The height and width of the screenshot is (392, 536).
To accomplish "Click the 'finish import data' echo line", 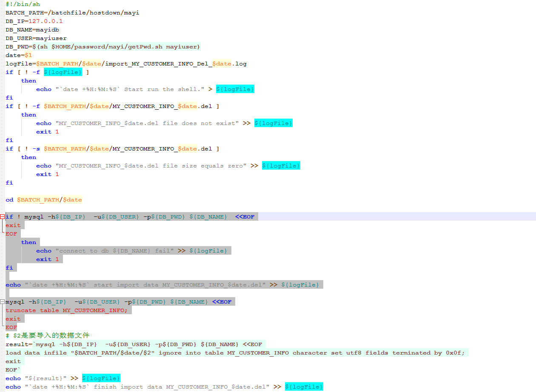I will coord(164,387).
